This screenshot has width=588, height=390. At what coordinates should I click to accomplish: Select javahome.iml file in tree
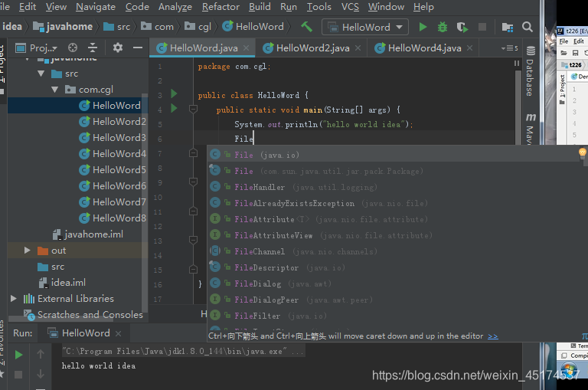pos(88,234)
